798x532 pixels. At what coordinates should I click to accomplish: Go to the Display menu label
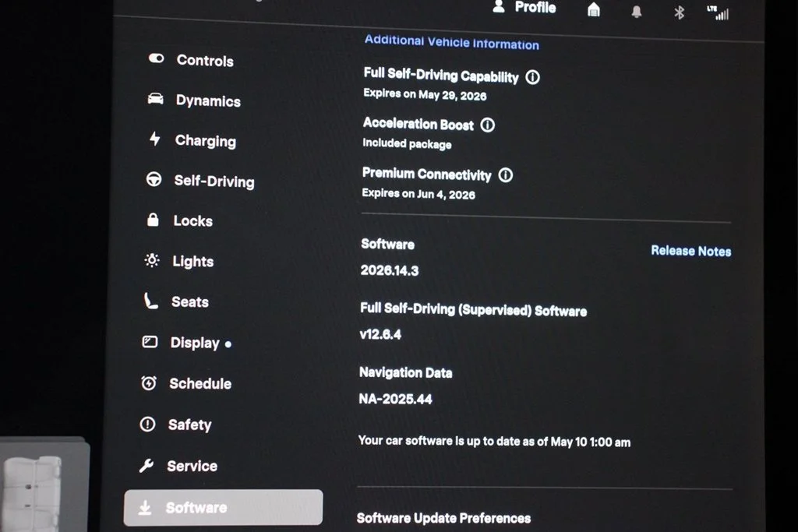pyautogui.click(x=195, y=343)
